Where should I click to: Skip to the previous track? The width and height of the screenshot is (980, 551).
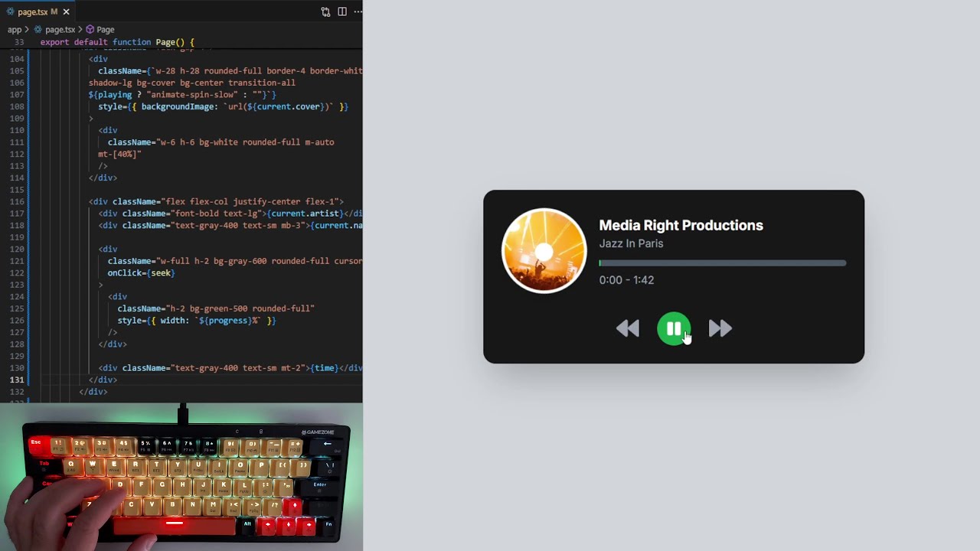[628, 329]
